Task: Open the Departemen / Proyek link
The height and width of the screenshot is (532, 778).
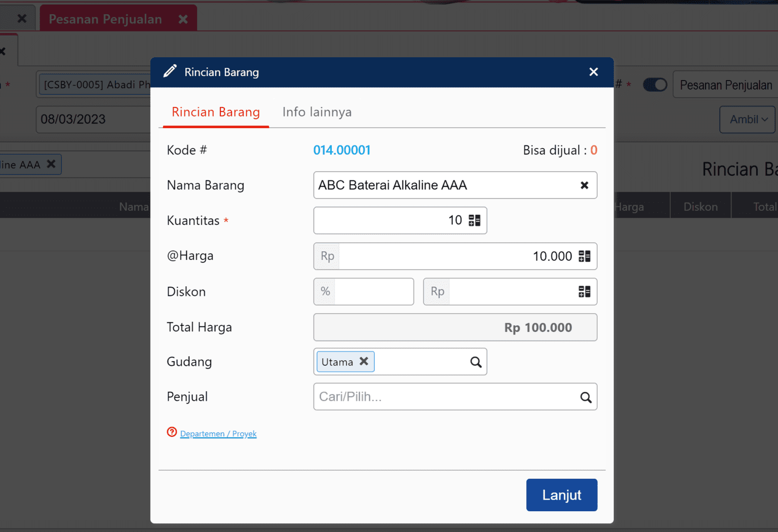Action: [218, 434]
